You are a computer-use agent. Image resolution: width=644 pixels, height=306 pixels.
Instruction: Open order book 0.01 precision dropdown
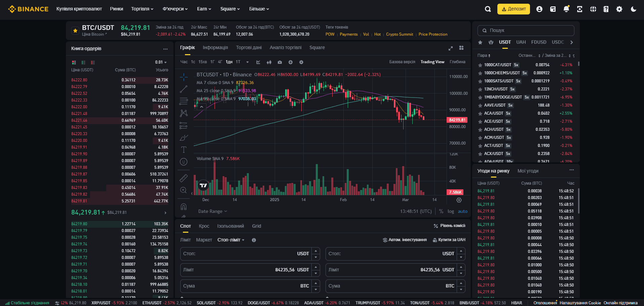(x=161, y=62)
